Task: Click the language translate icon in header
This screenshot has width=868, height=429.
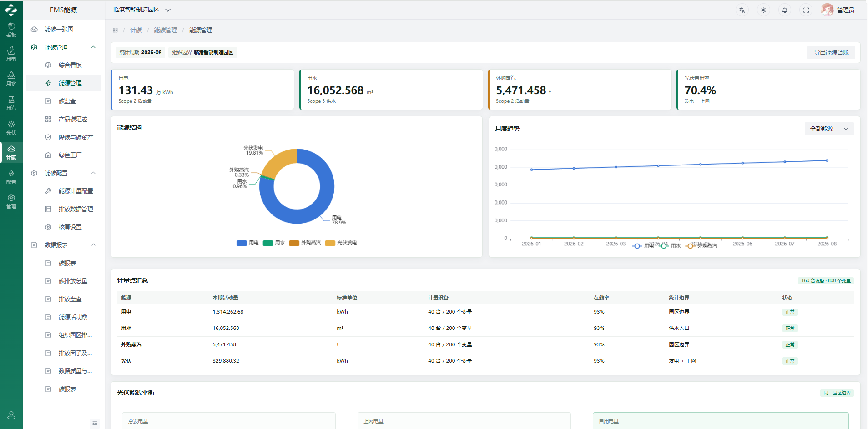Action: pyautogui.click(x=742, y=10)
